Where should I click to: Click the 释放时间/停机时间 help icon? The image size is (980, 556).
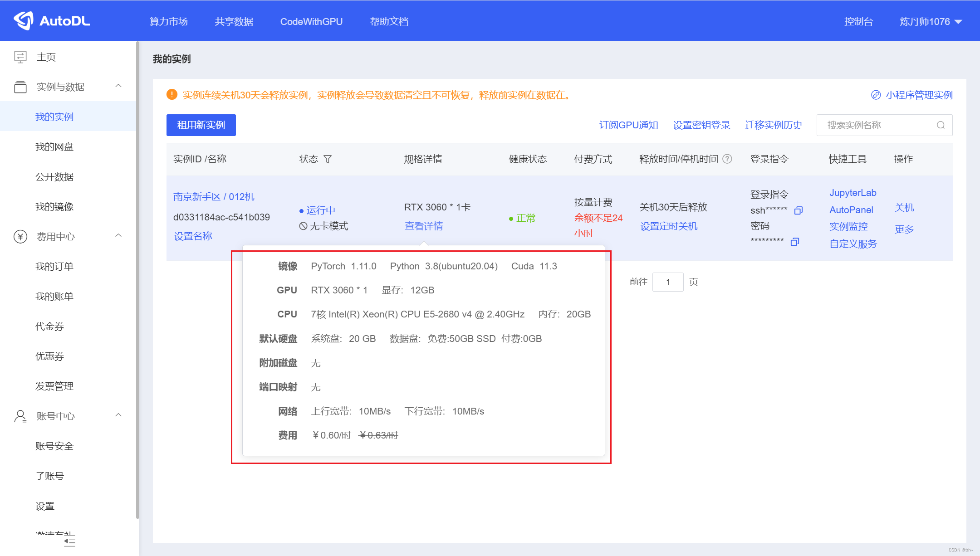coord(728,159)
